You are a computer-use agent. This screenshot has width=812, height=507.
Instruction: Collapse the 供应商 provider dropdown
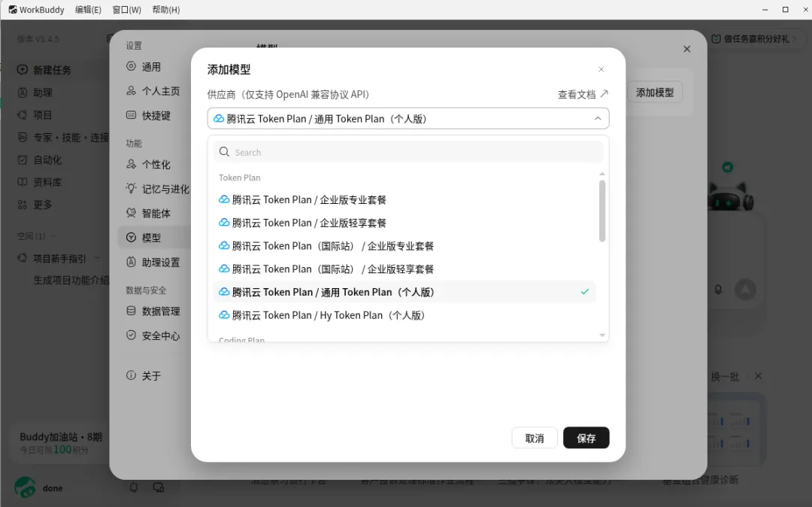pos(598,119)
